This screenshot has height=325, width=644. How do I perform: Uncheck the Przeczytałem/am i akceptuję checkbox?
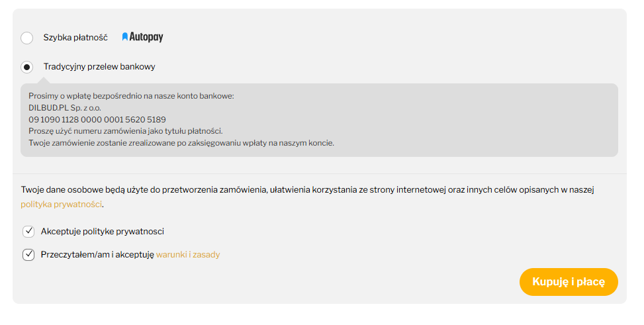[x=28, y=255]
